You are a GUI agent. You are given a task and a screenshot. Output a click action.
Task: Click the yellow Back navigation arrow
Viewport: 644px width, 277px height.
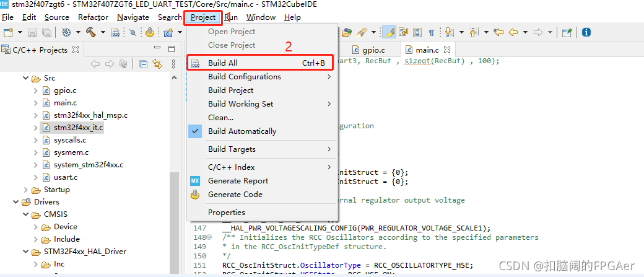(x=513, y=32)
